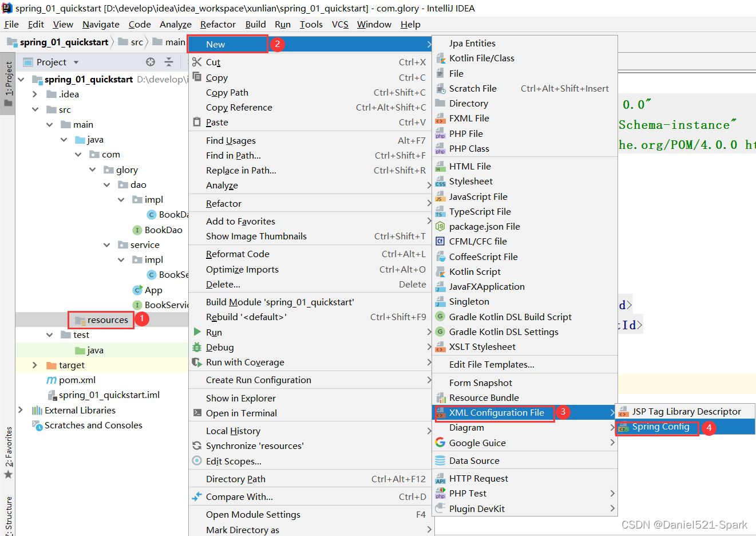Click the src breadcrumb
The width and height of the screenshot is (756, 536).
(131, 42)
